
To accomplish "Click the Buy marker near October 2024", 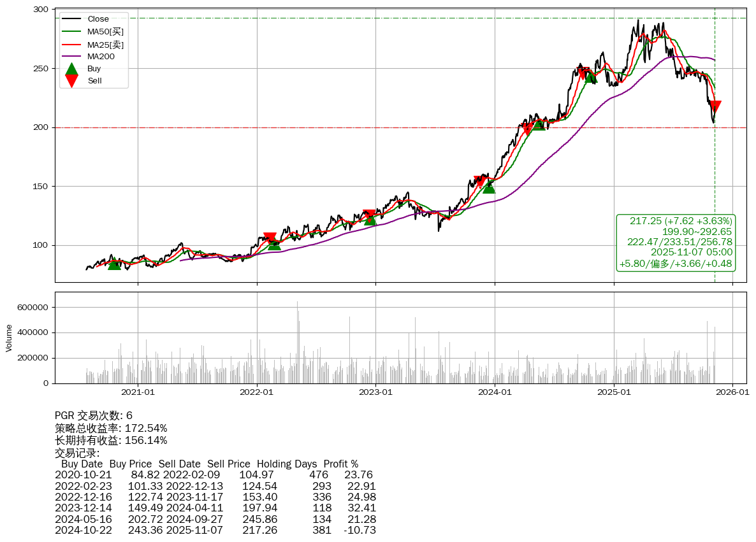I will pyautogui.click(x=590, y=76).
